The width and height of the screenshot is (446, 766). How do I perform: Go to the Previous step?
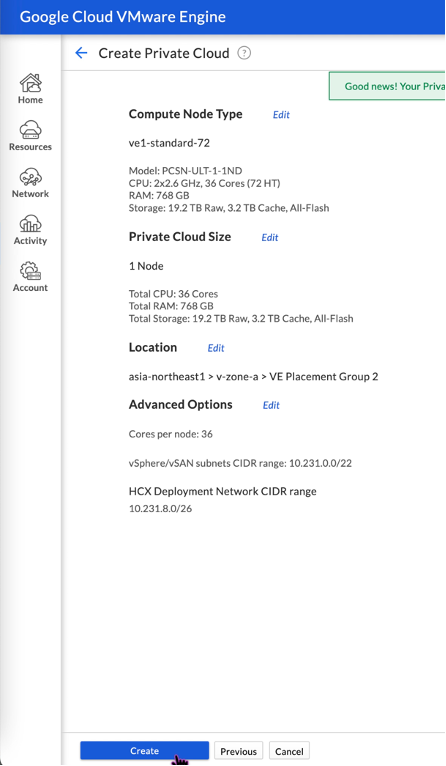(238, 751)
